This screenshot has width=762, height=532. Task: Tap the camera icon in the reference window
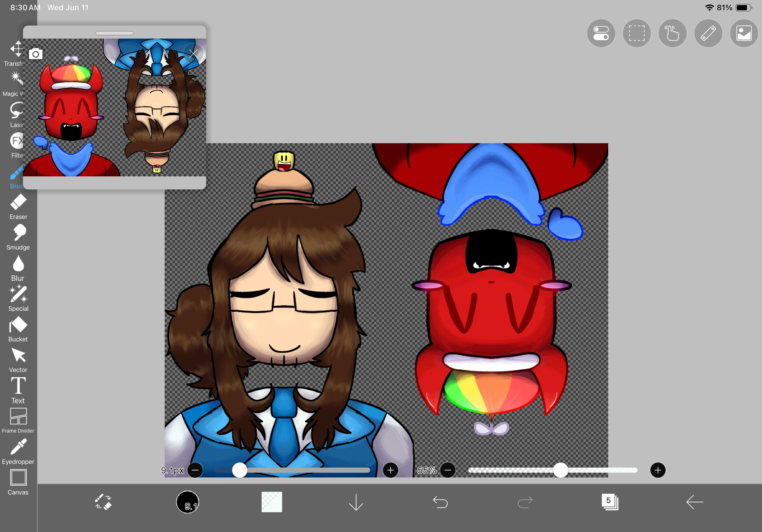[36, 53]
